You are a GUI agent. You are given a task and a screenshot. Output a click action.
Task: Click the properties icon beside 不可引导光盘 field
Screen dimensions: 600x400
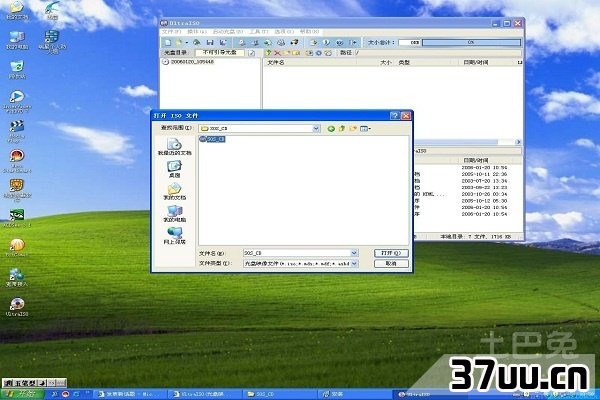pyautogui.click(x=252, y=53)
